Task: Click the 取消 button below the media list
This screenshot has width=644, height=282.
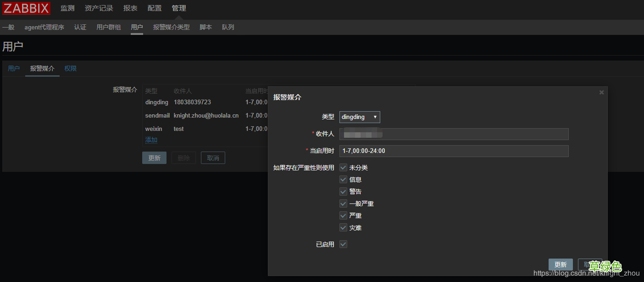Action: pyautogui.click(x=213, y=158)
